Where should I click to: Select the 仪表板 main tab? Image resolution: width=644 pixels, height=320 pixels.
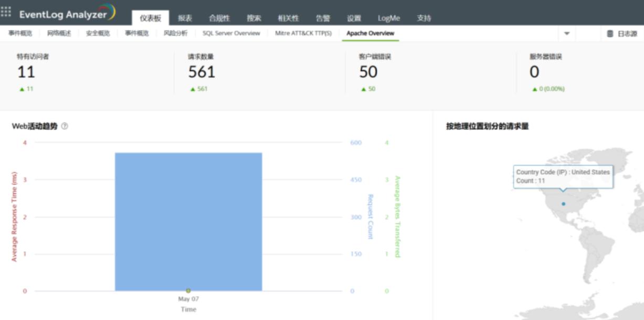coord(151,18)
